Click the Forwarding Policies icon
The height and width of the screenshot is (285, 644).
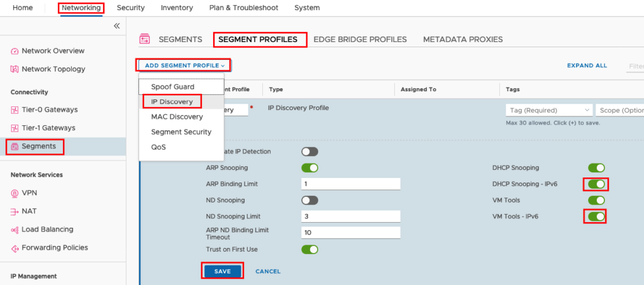[x=14, y=248]
